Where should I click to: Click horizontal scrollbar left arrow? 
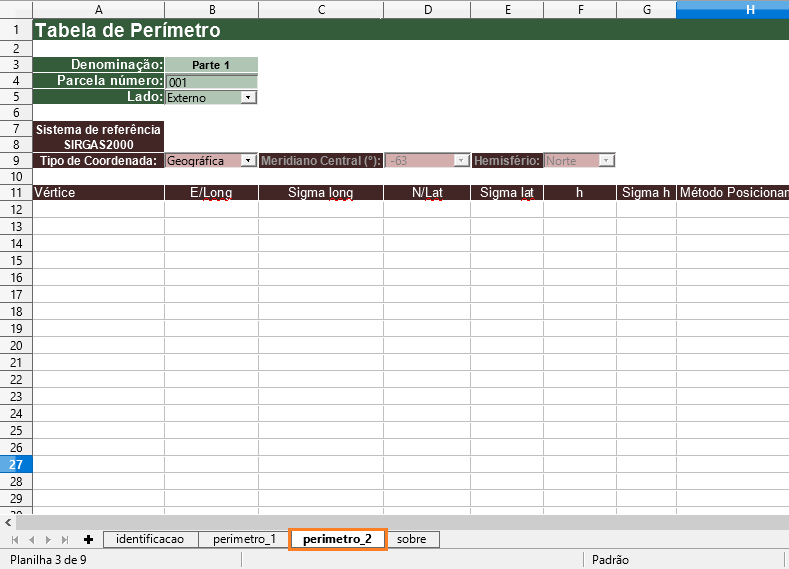(x=9, y=521)
